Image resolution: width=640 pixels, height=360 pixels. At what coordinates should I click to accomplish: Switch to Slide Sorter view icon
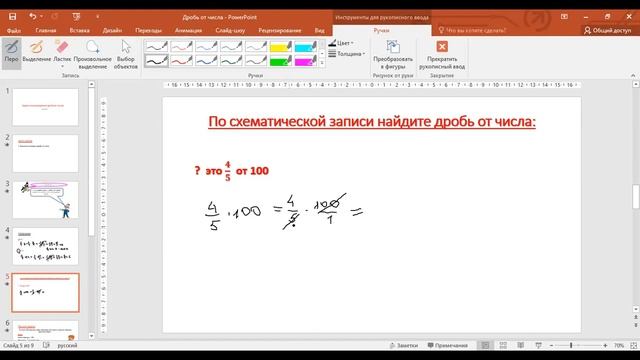point(503,345)
